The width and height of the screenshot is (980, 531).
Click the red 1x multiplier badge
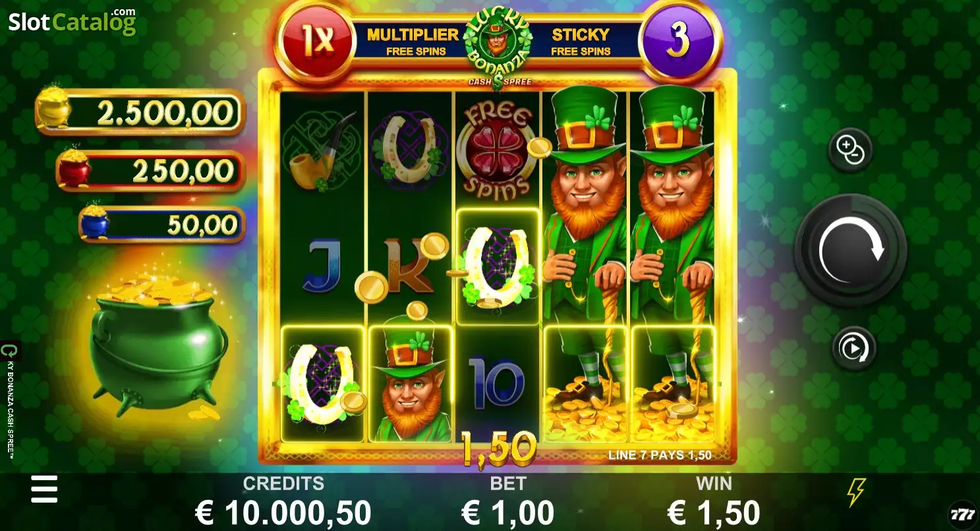(x=316, y=41)
